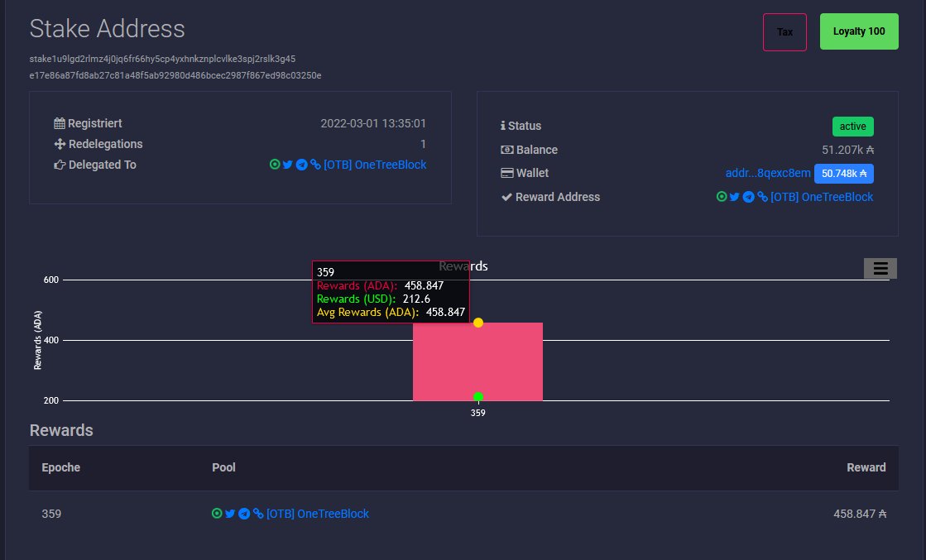Viewport: 926px width, 560px height.
Task: Click the chain link icon in epoch 359 row
Action: coord(258,514)
